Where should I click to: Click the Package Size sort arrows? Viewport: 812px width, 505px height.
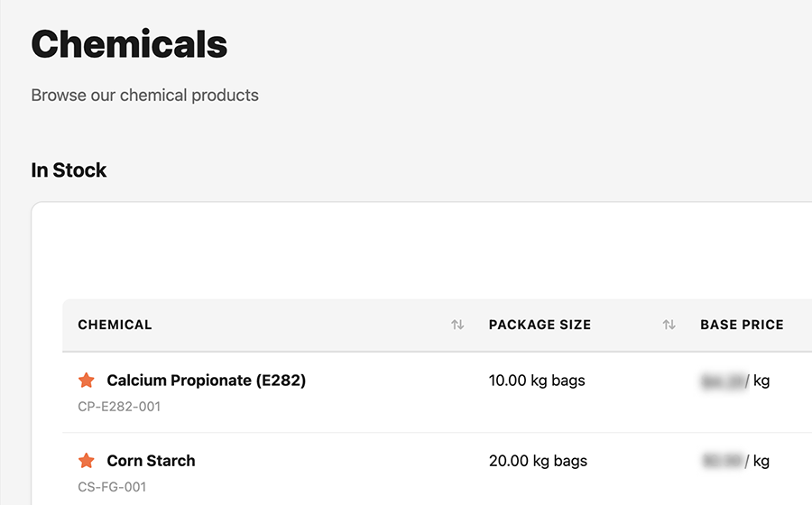(x=669, y=325)
